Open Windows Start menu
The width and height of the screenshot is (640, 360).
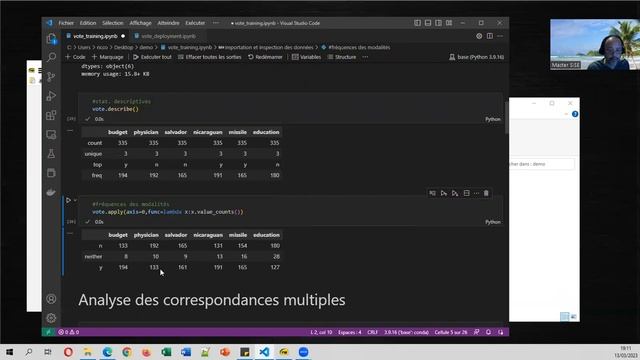pos(9,352)
